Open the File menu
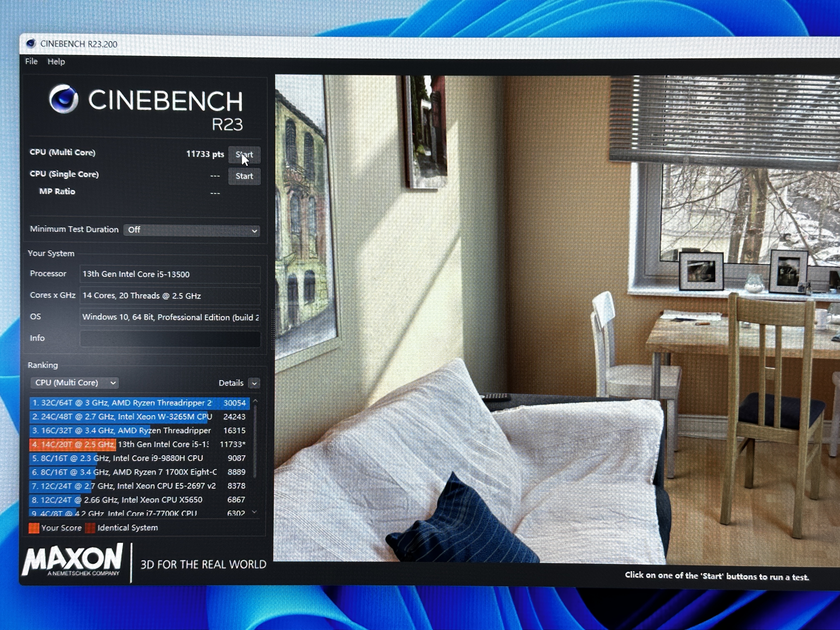This screenshot has height=630, width=840. pos(31,61)
